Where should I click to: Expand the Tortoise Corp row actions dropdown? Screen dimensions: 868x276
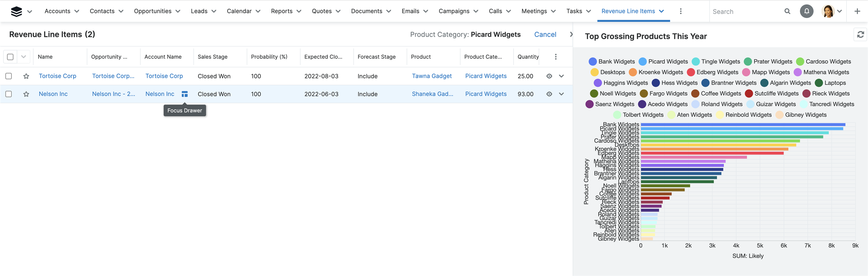coord(561,76)
